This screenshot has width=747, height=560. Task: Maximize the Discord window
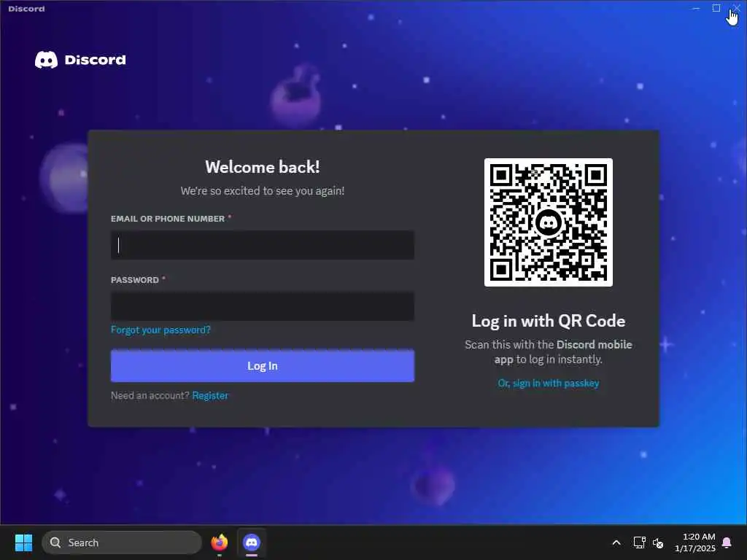coord(716,8)
